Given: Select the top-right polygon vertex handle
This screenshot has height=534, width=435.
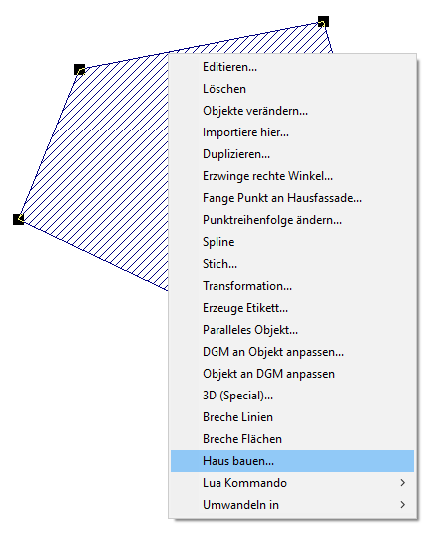Looking at the screenshot, I should click(323, 21).
